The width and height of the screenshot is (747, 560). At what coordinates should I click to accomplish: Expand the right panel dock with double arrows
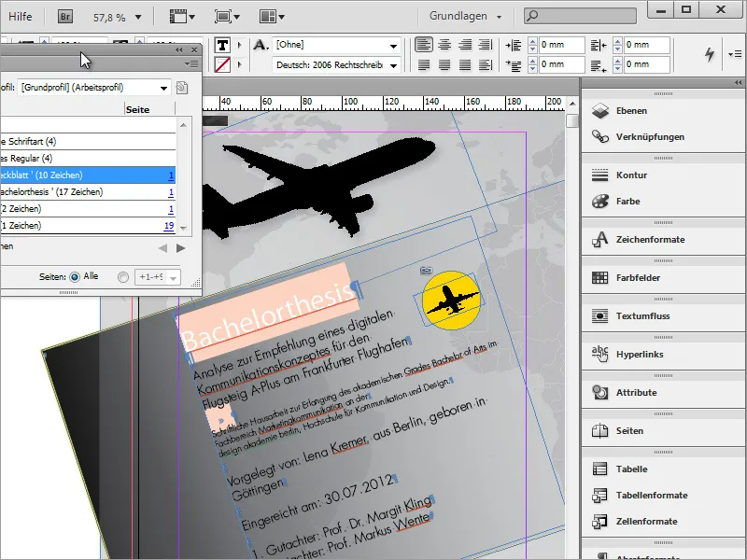pyautogui.click(x=739, y=83)
